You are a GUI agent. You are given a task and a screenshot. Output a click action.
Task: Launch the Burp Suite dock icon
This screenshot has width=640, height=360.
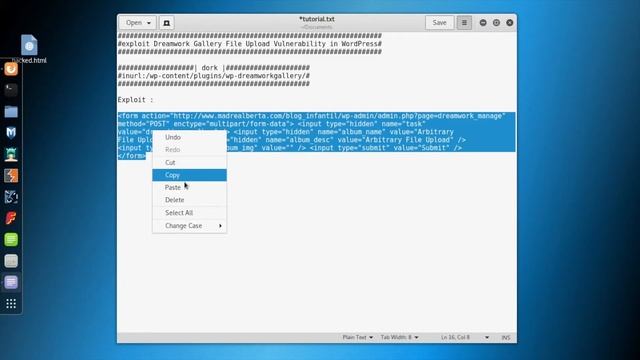pos(11,176)
